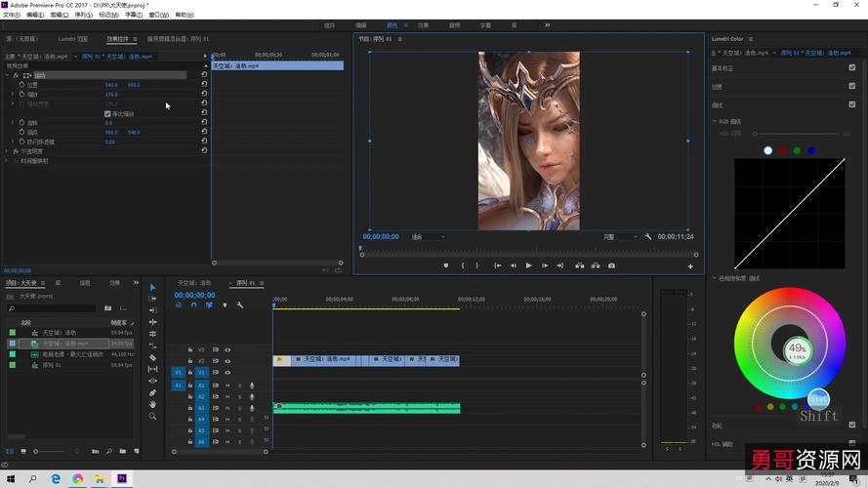Open the Program monitor zoom level dropdown
The height and width of the screenshot is (488, 868).
click(x=428, y=236)
